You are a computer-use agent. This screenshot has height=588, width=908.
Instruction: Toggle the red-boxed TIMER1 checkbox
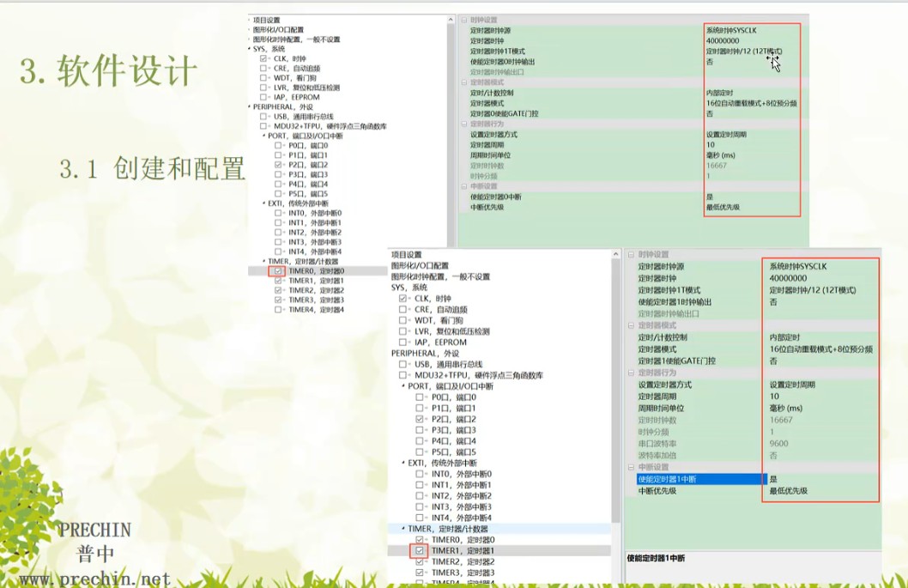(420, 550)
